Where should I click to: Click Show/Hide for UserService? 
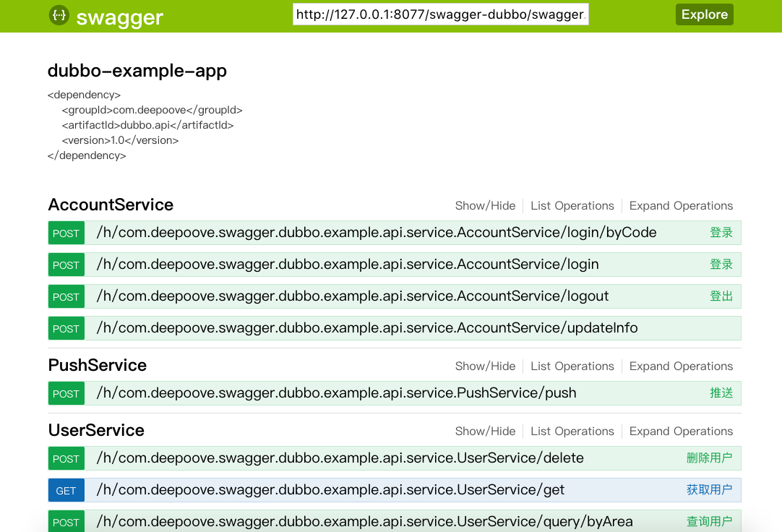coord(485,432)
